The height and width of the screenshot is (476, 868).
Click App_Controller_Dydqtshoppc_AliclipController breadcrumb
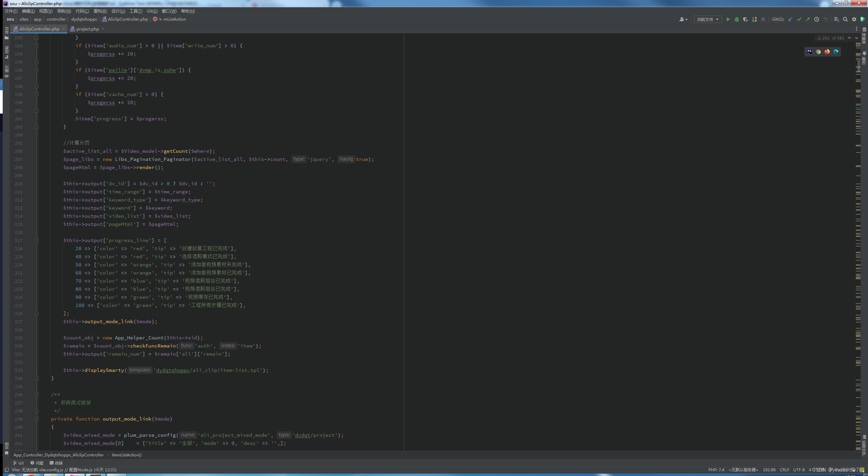[x=58, y=455]
